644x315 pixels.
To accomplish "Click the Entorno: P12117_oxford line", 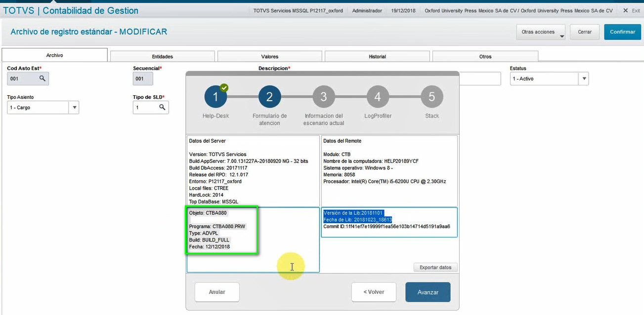I will tap(215, 181).
